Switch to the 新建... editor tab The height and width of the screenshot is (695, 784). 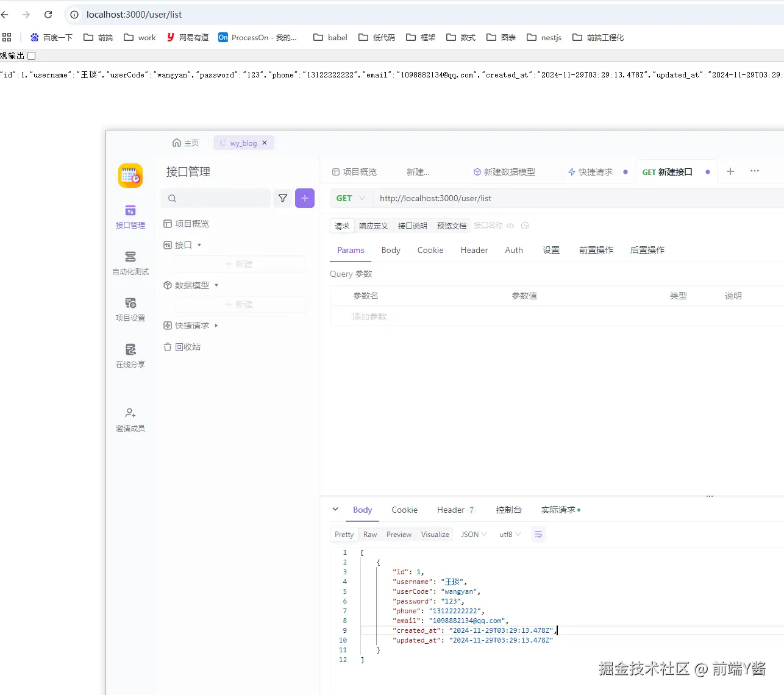[418, 172]
